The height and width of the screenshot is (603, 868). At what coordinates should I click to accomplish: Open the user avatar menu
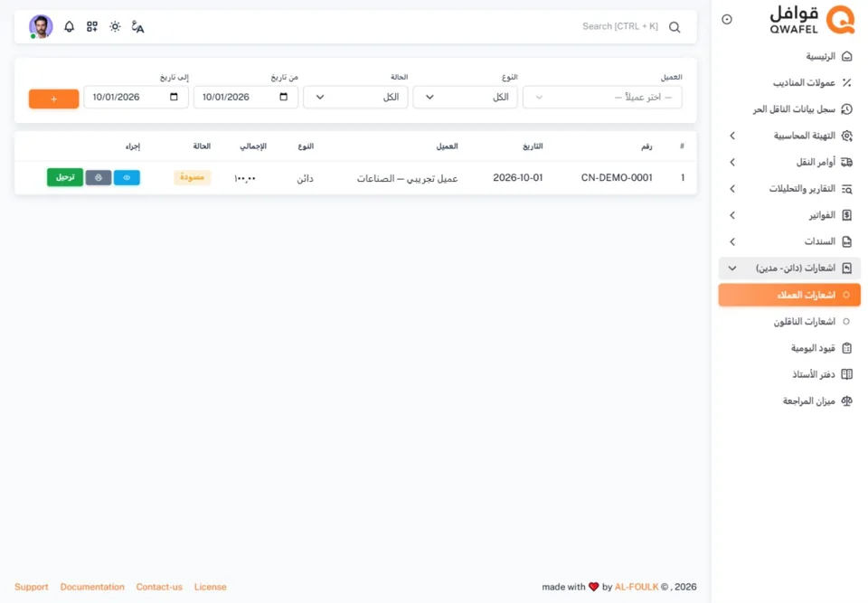41,26
